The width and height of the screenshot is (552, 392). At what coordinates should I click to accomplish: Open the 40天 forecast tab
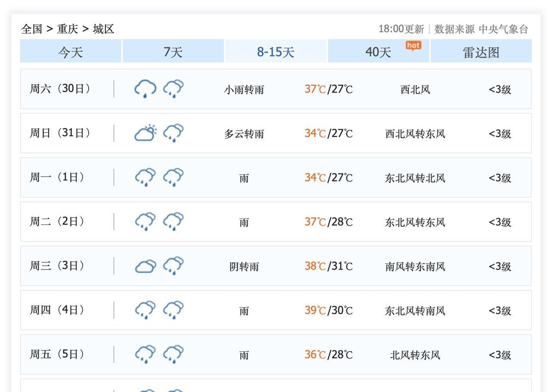[x=378, y=52]
